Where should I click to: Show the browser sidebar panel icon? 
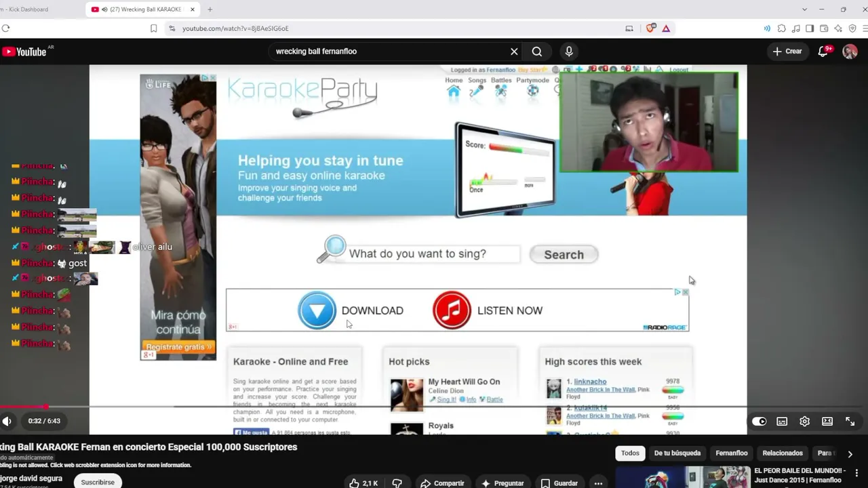click(810, 28)
